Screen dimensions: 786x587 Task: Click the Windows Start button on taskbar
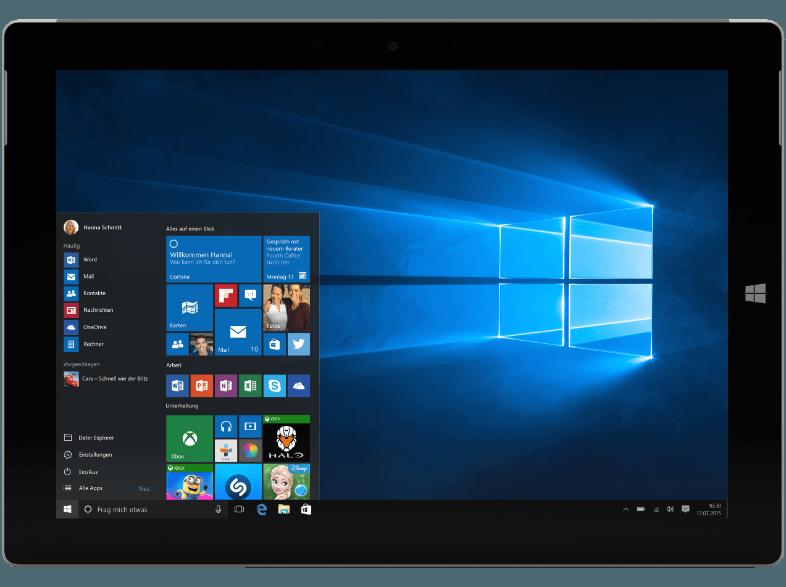coord(67,509)
